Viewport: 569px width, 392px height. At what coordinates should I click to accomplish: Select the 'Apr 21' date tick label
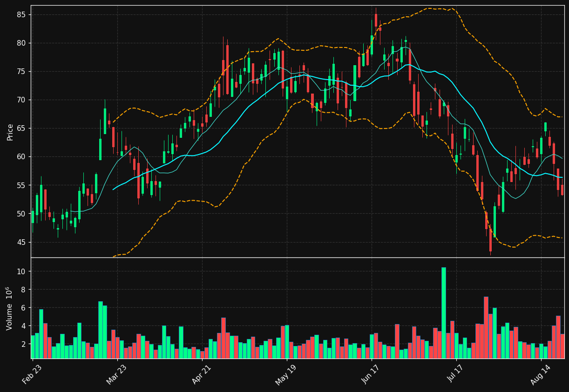(201, 375)
